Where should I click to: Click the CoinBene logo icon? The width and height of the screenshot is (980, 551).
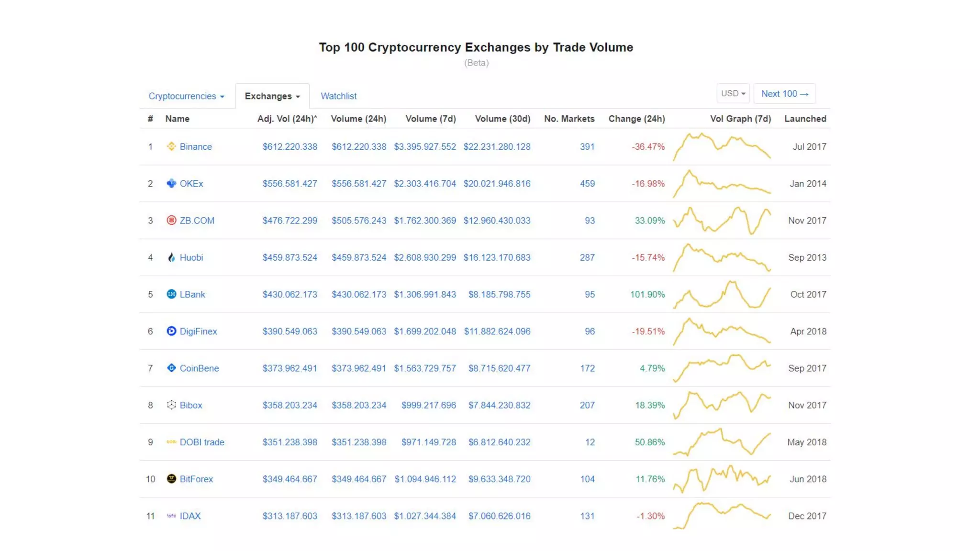171,368
